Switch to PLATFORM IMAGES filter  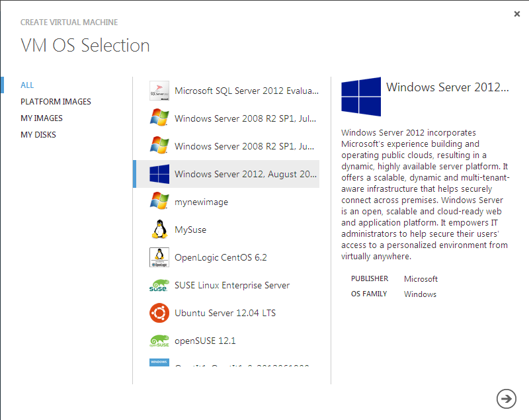pyautogui.click(x=56, y=102)
